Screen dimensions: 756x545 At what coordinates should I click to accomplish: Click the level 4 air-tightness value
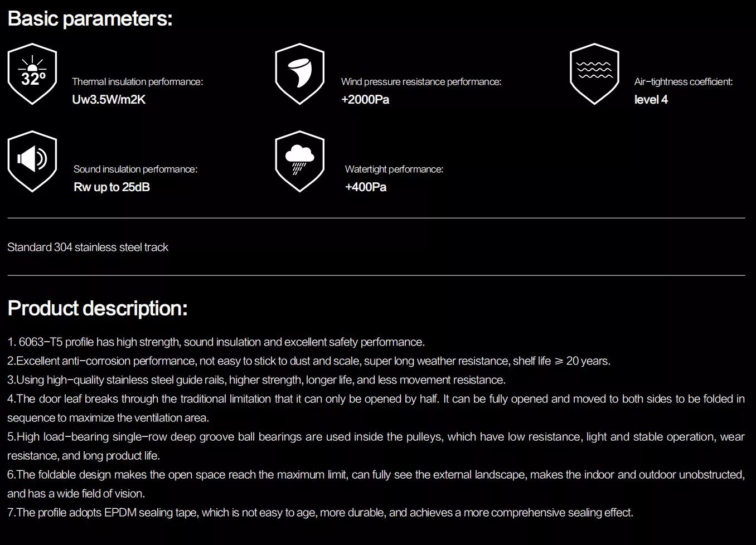point(651,100)
